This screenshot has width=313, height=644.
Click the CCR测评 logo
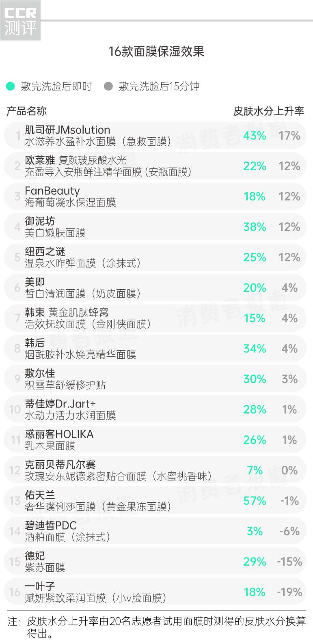pos(20,21)
